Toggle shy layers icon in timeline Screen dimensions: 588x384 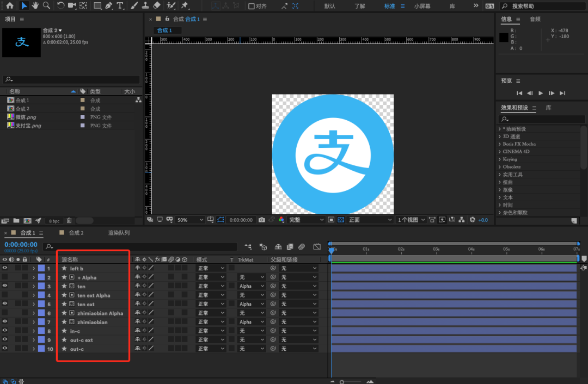(278, 246)
